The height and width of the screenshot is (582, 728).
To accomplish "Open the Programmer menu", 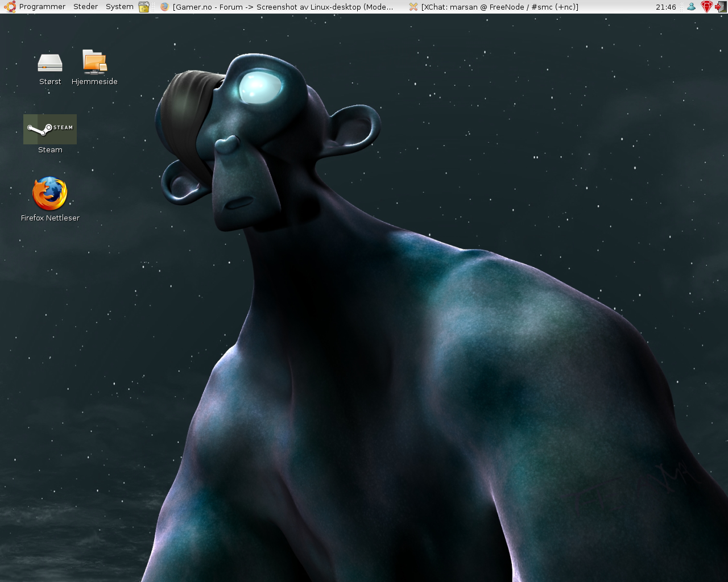I will (x=42, y=7).
